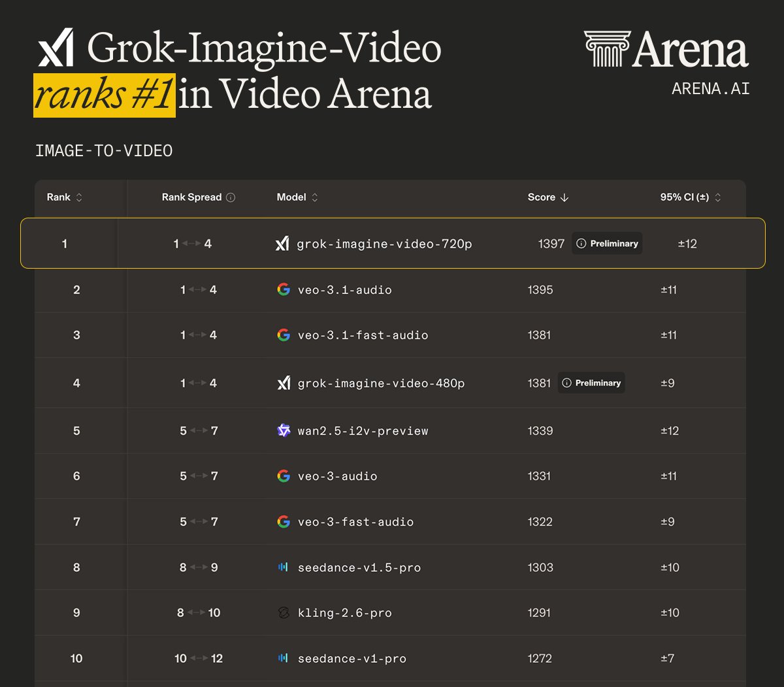Click info icon in 1381 Preliminary badge
784x687 pixels.
click(x=566, y=383)
